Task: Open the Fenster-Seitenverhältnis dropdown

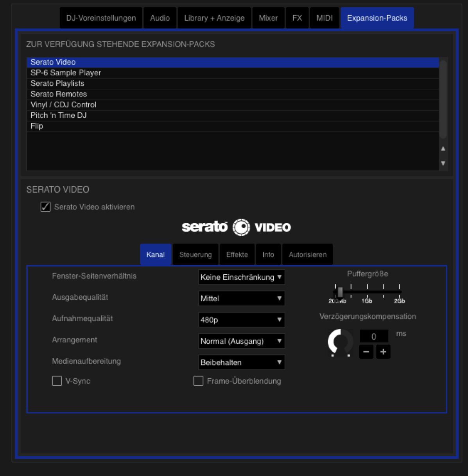Action: click(241, 277)
